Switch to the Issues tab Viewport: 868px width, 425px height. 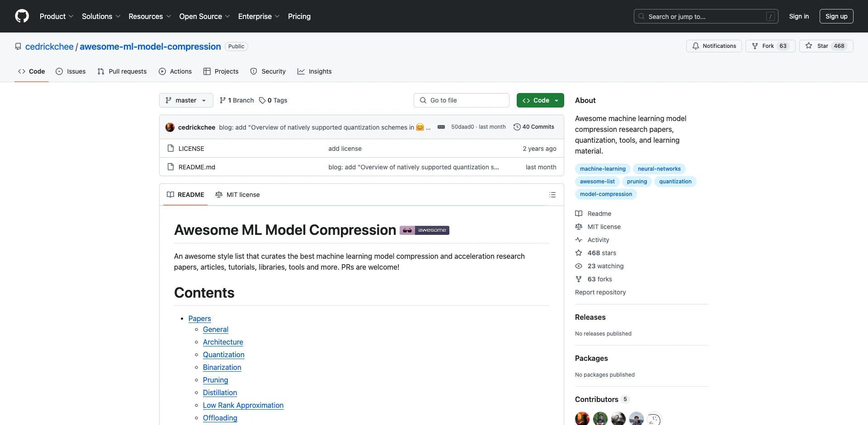point(71,71)
